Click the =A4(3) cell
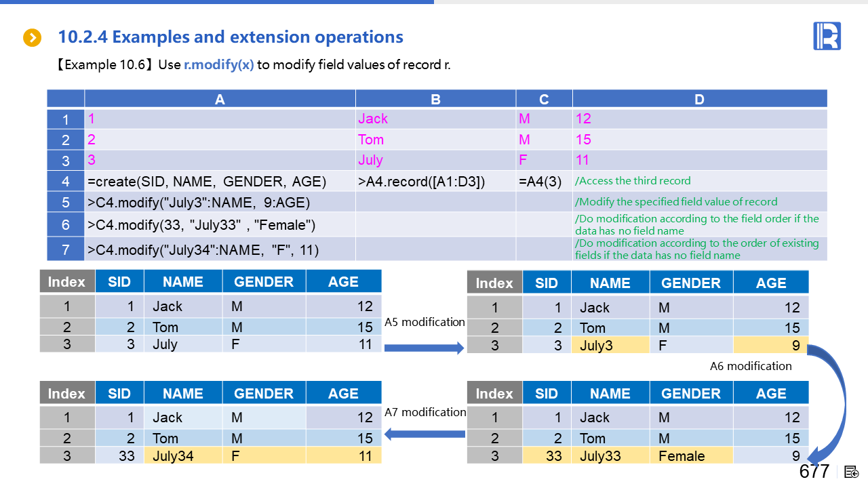Image resolution: width=868 pixels, height=488 pixels. pyautogui.click(x=540, y=182)
